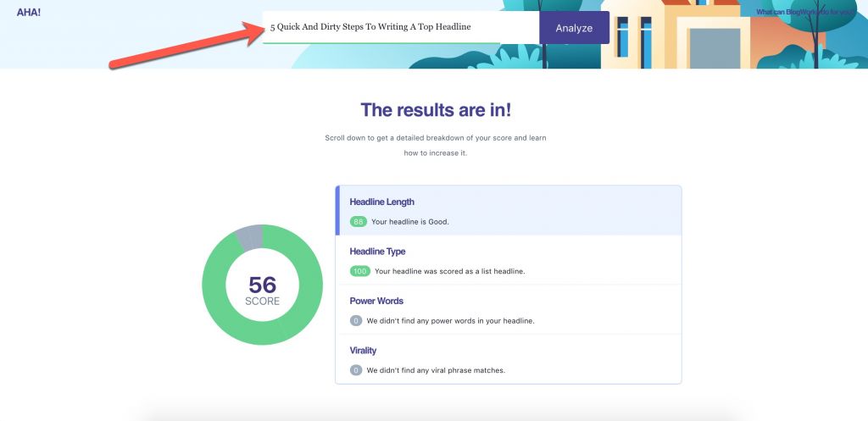Open "What can BlogWorks do for you?" link

tap(810, 12)
